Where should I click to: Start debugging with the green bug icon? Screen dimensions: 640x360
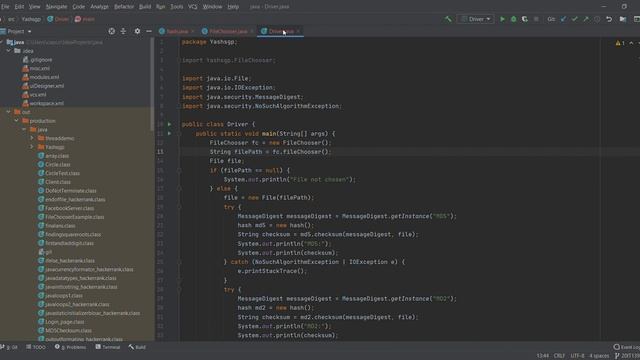513,19
